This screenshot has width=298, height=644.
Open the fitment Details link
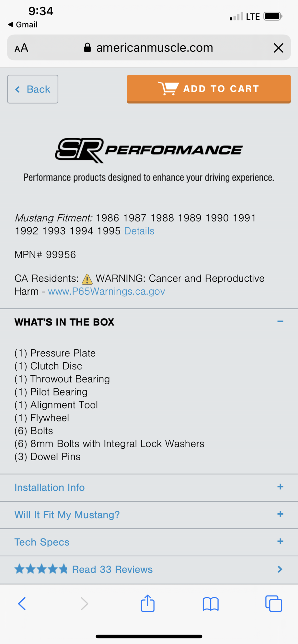(139, 231)
